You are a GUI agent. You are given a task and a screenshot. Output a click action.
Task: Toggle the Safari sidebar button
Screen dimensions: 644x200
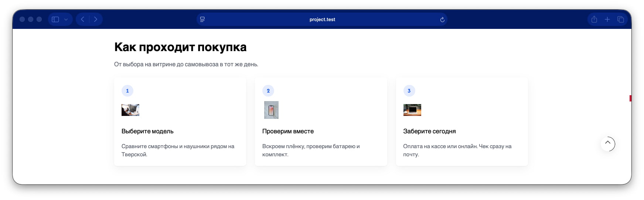click(x=55, y=19)
